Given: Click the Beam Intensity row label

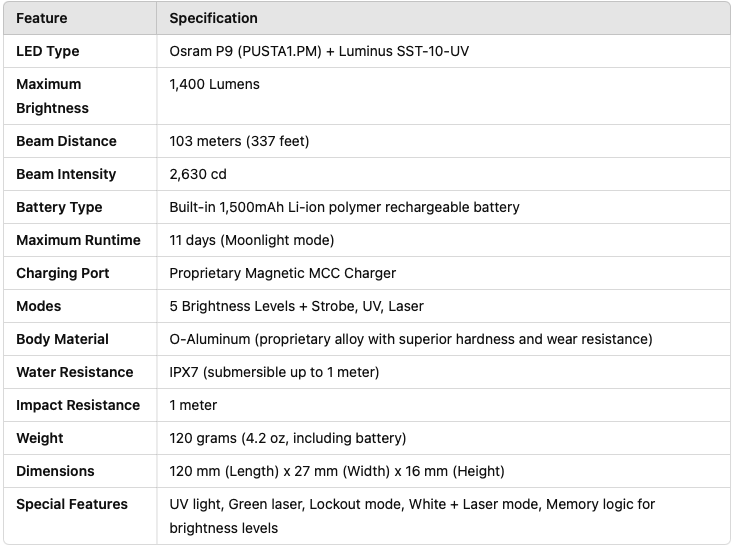Looking at the screenshot, I should pyautogui.click(x=66, y=174).
